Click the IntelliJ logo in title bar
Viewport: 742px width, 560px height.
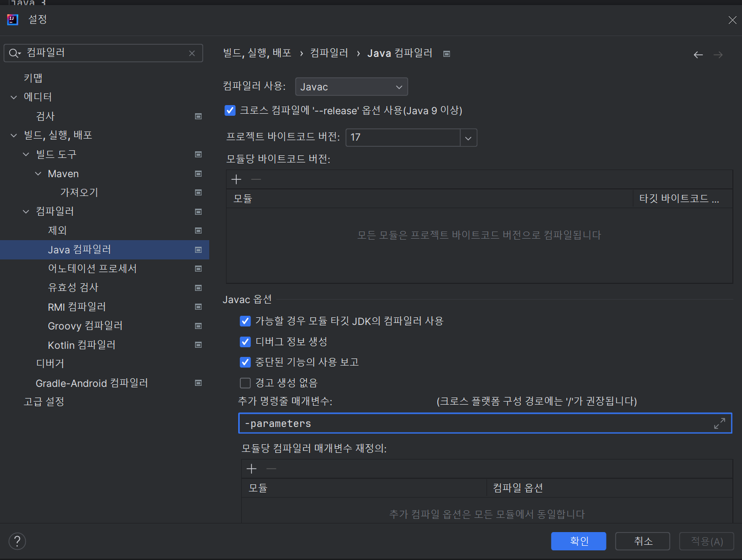tap(13, 20)
